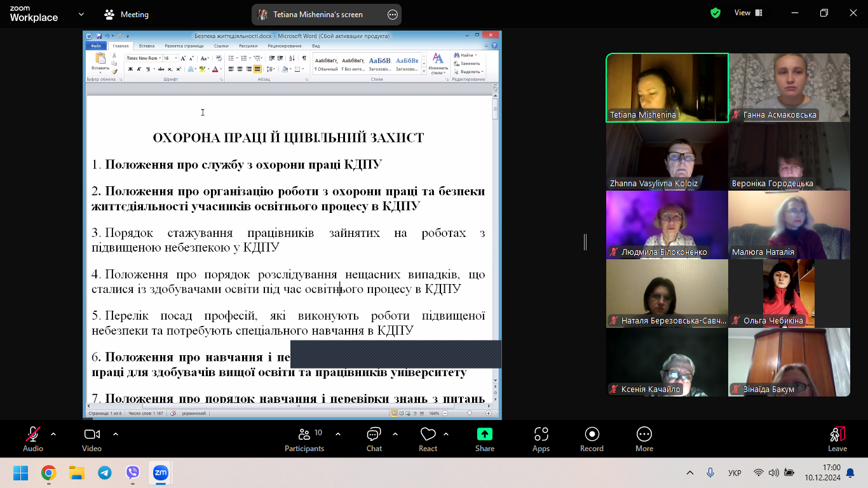Click the grow font icon in Word
The width and height of the screenshot is (868, 488).
point(183,58)
